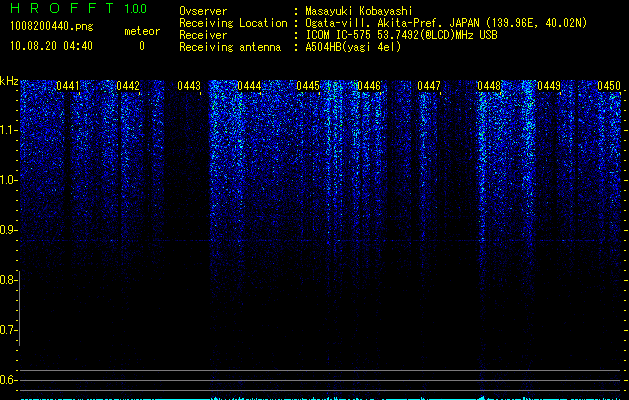Click the kHz axis unit label

tap(9, 81)
